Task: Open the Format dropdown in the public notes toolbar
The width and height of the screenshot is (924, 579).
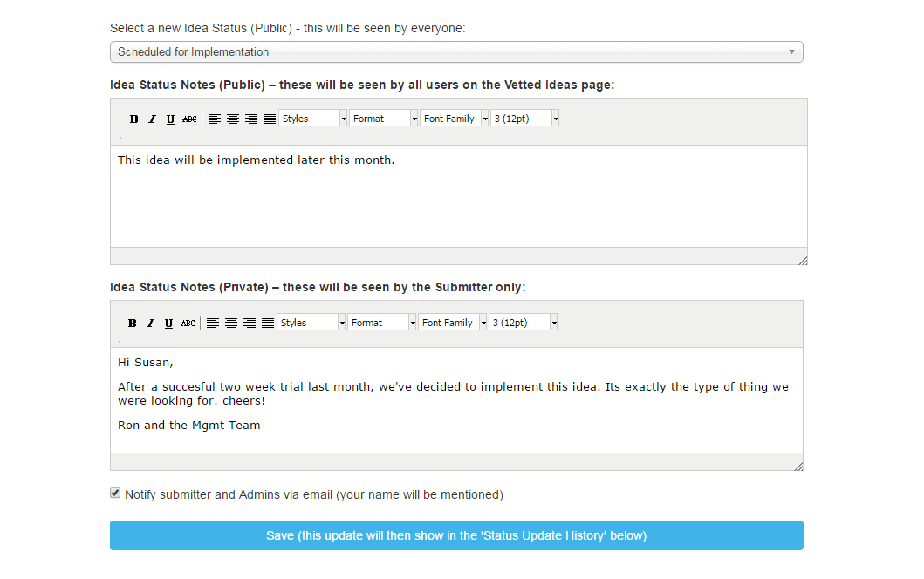Action: (384, 118)
